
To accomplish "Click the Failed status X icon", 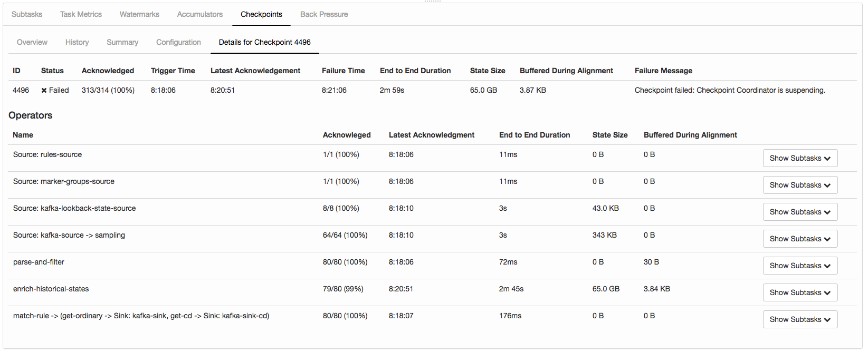I will click(44, 91).
